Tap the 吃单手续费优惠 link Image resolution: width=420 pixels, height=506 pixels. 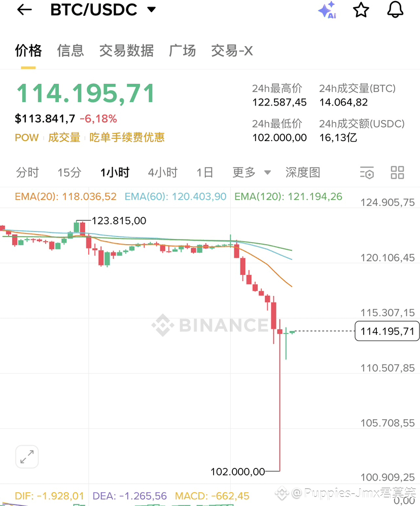(x=127, y=137)
